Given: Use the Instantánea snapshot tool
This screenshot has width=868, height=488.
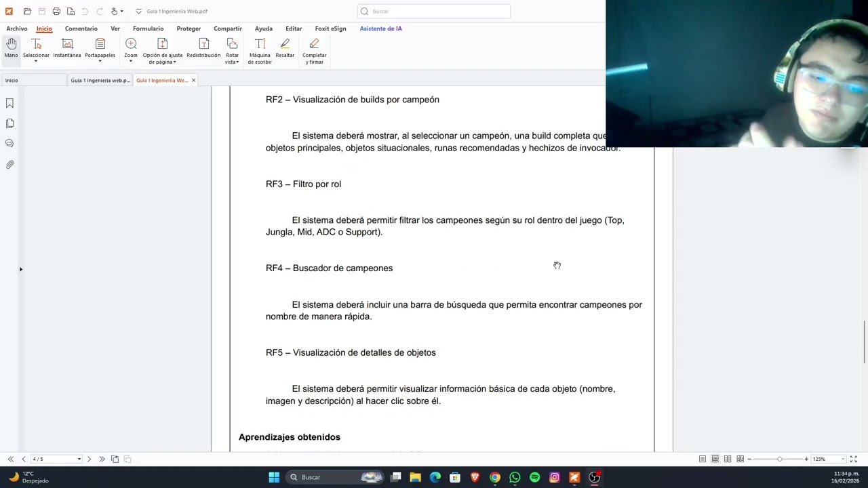Looking at the screenshot, I should click(x=67, y=49).
